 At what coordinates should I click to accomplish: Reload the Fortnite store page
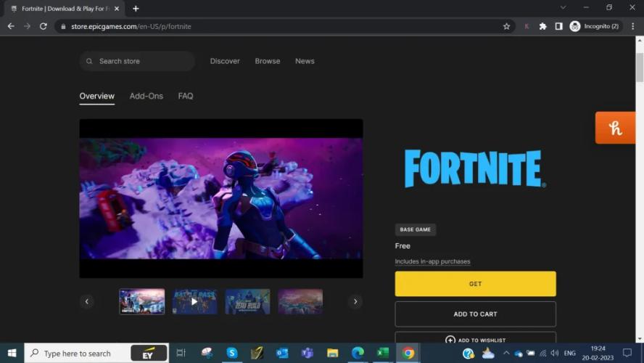click(43, 26)
